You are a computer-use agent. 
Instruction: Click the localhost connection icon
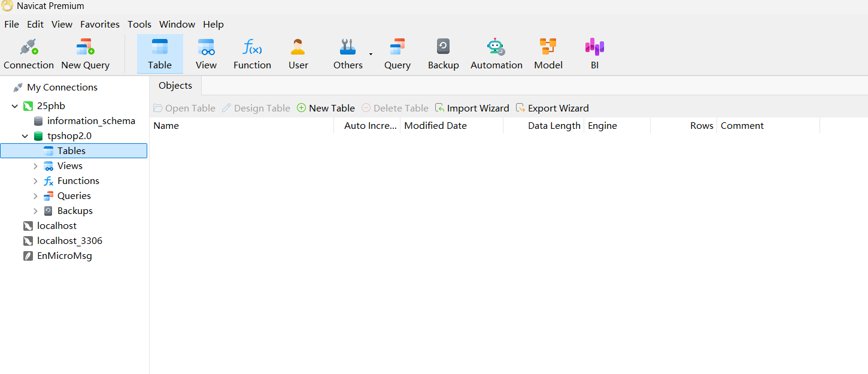[x=28, y=226]
